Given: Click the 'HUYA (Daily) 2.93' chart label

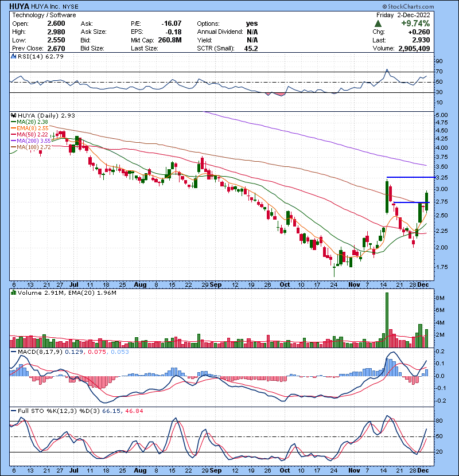Looking at the screenshot, I should pyautogui.click(x=46, y=115).
